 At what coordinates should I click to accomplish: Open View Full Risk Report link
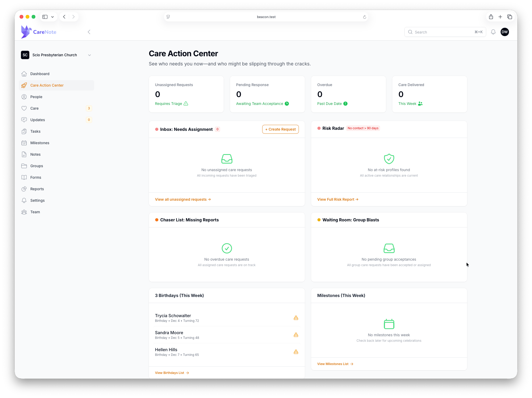click(338, 199)
